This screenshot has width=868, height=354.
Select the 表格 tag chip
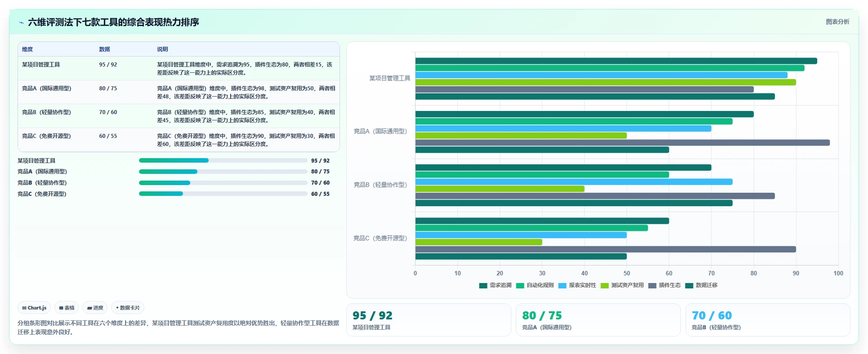[67, 308]
